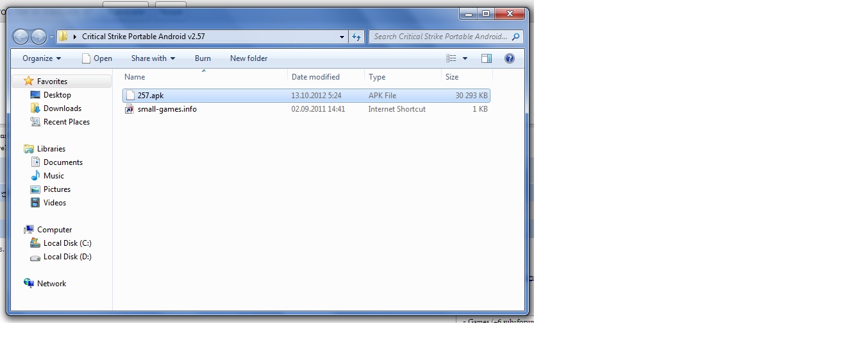Open Desktop in the navigation pane

point(57,95)
